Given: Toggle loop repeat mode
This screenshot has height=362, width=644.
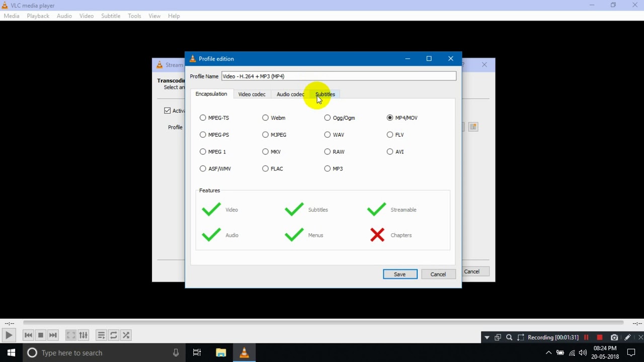Looking at the screenshot, I should coord(114,335).
